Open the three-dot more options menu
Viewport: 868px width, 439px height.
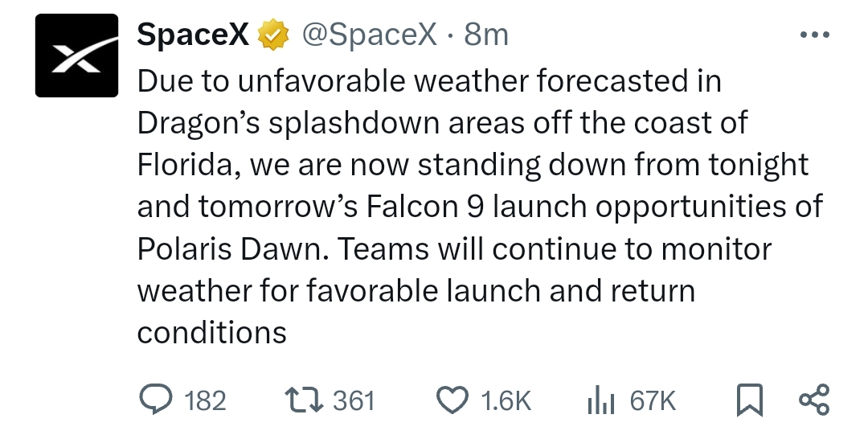coord(815,35)
